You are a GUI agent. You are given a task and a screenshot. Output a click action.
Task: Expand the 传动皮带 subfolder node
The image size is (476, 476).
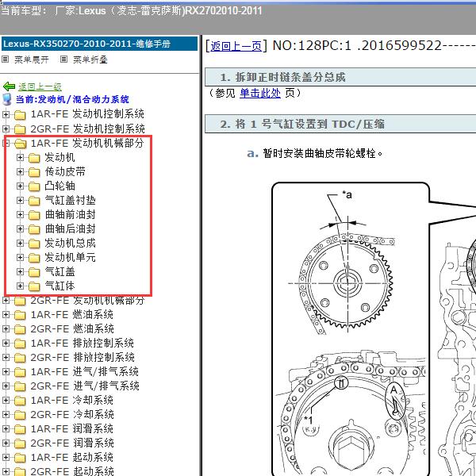click(x=20, y=171)
